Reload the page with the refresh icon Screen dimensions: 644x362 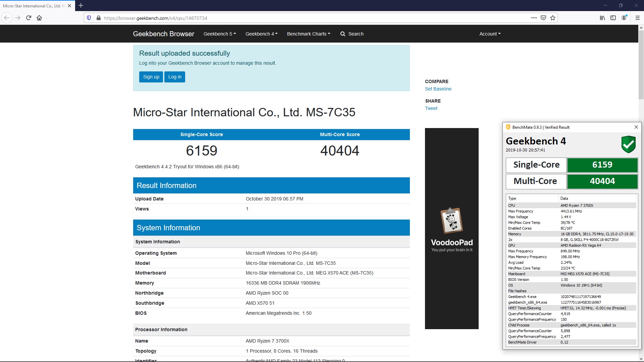[29, 18]
